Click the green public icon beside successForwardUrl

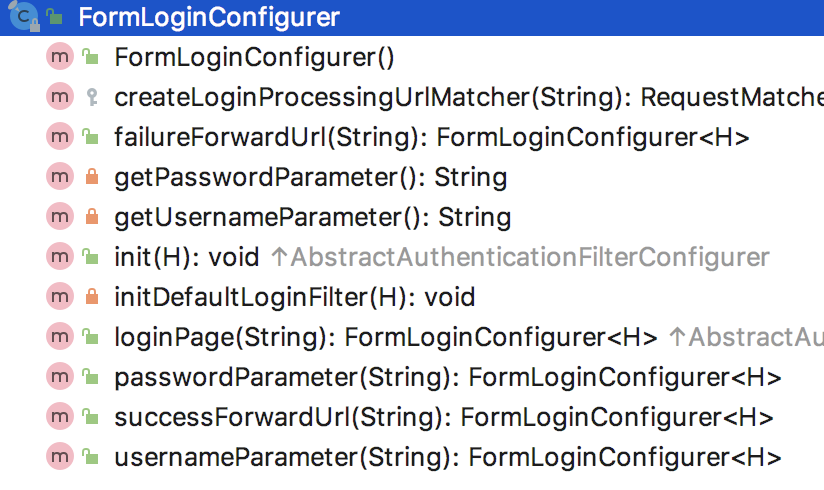(91, 417)
